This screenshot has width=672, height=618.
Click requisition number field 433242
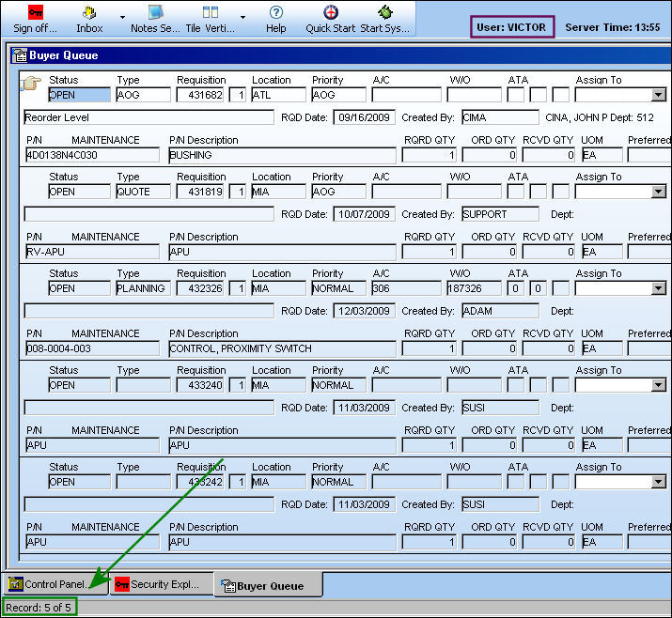[x=200, y=482]
